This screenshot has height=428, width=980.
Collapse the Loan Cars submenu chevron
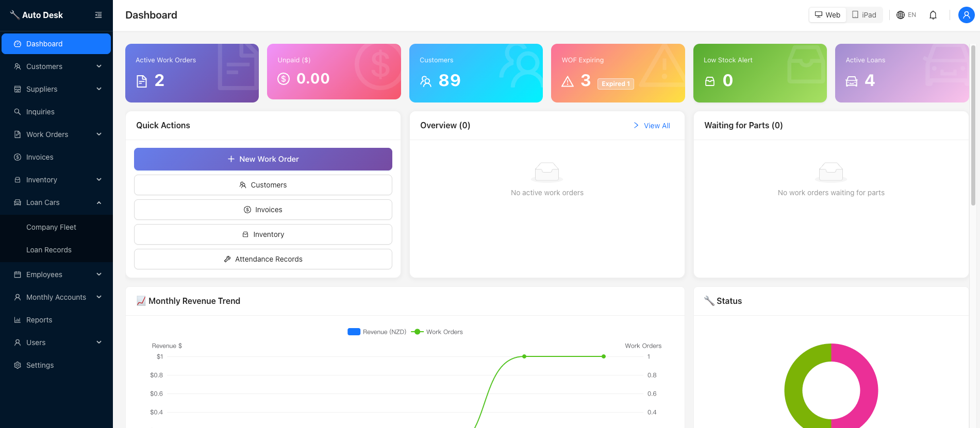click(99, 202)
